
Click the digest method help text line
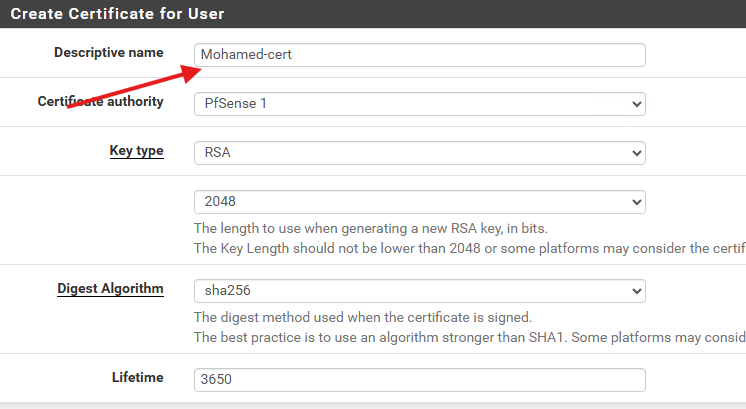[363, 317]
